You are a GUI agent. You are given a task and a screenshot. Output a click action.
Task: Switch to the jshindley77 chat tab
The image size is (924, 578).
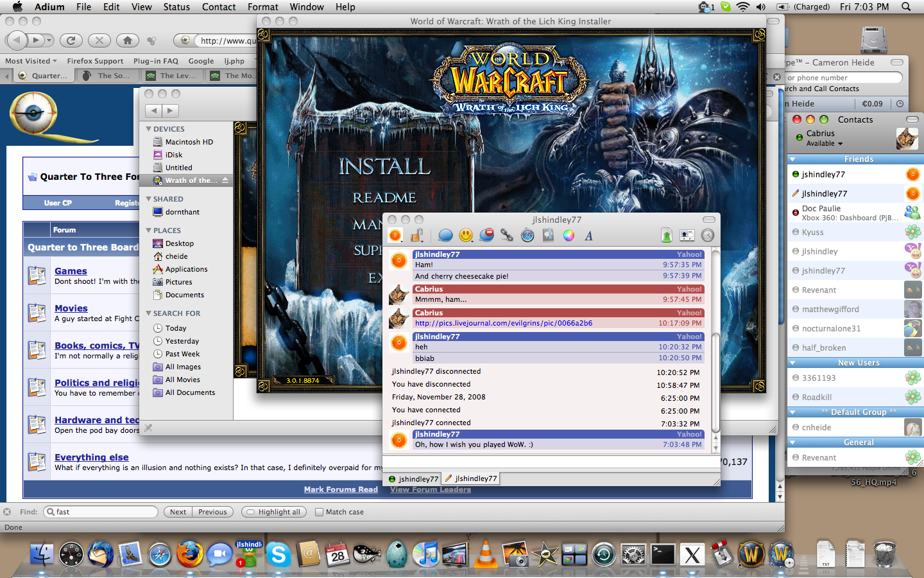pos(414,478)
